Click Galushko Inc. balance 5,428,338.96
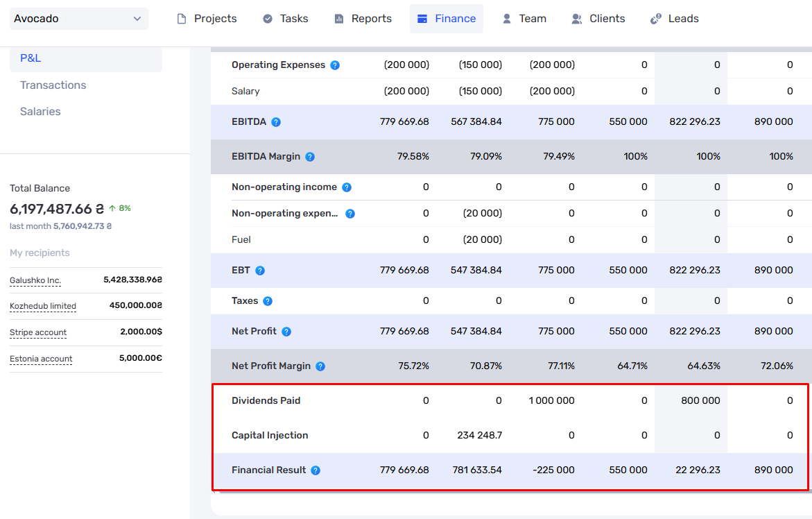812x519 pixels. point(132,280)
